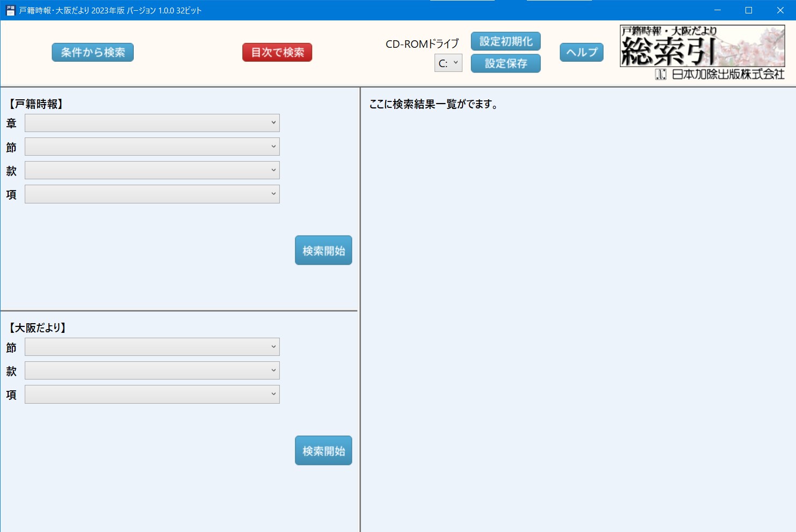Viewport: 796px width, 532px height.
Task: Expand the 款 dropdown under 戸籍時報
Action: point(152,170)
